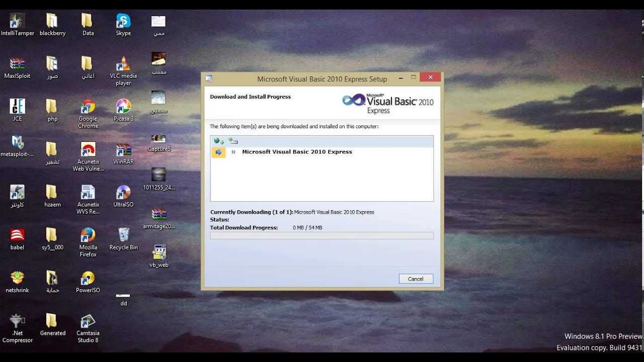Launch Camtasia Studio 8 shortcut

click(x=88, y=320)
